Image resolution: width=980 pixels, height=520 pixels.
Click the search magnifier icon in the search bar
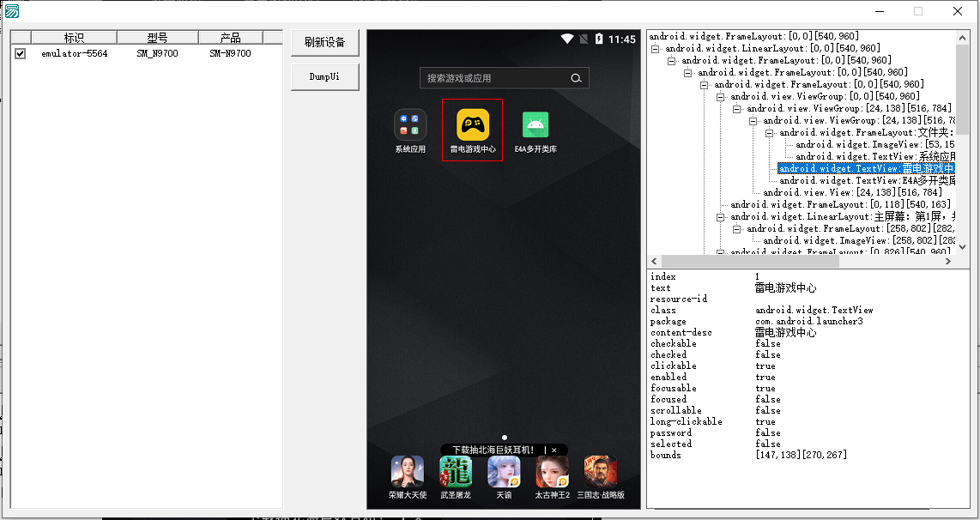(576, 77)
